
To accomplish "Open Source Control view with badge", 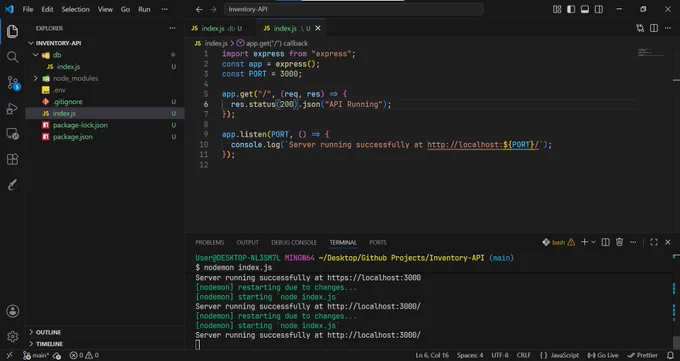I will coord(13,82).
